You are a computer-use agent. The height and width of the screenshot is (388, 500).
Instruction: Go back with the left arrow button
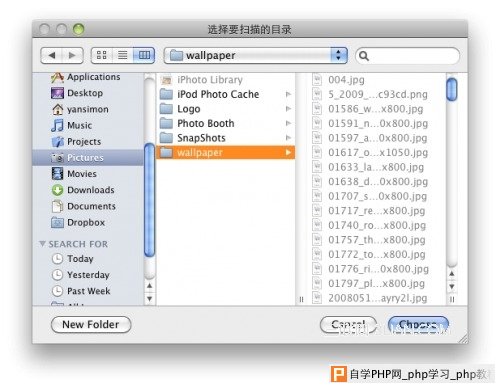click(x=52, y=55)
